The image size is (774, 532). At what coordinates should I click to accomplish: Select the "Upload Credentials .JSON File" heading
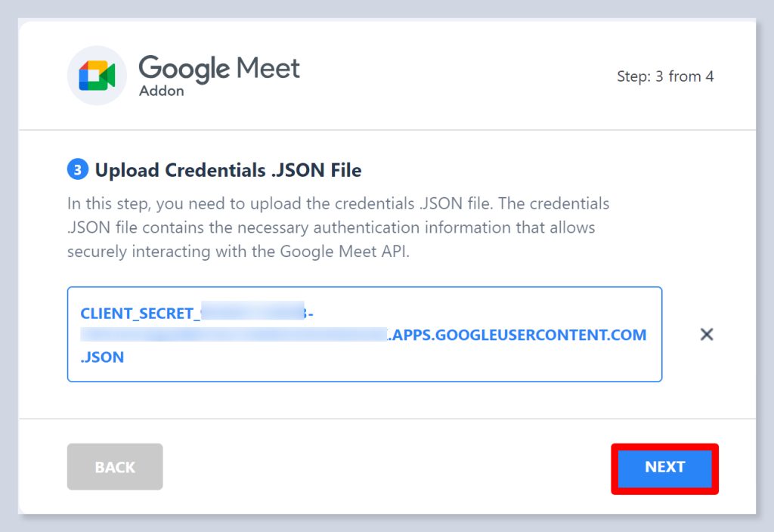[228, 171]
